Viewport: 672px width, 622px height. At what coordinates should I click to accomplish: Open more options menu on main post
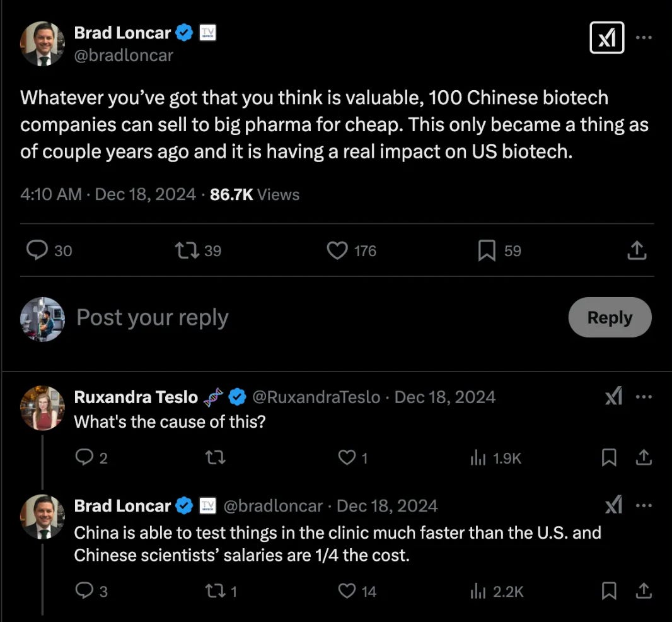click(643, 37)
